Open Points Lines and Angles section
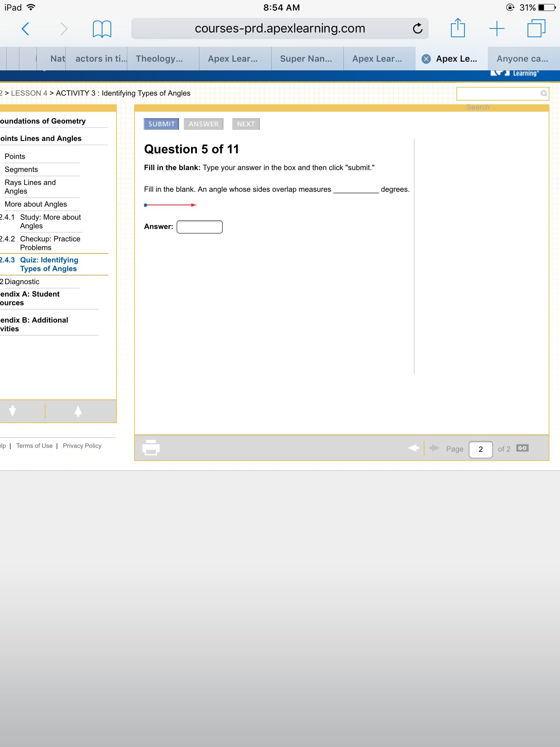 click(40, 139)
